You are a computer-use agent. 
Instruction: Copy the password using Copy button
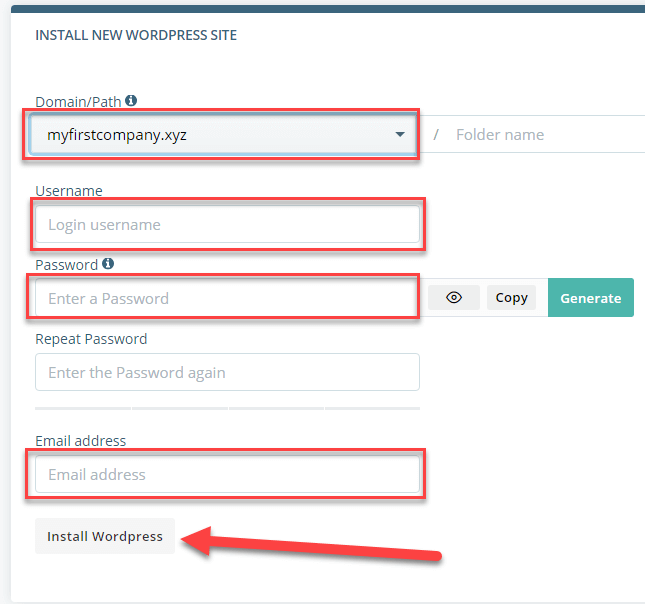click(511, 297)
